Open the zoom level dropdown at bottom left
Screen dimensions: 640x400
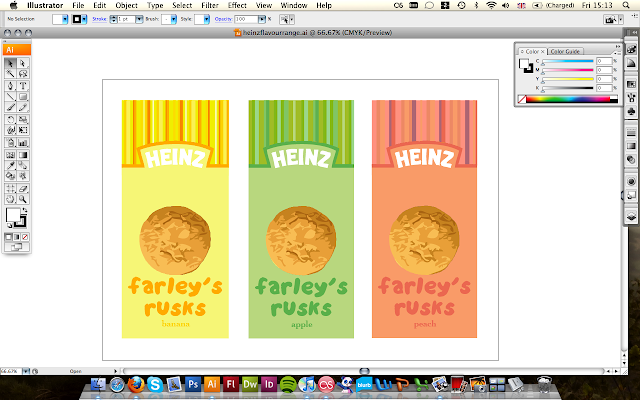26,371
